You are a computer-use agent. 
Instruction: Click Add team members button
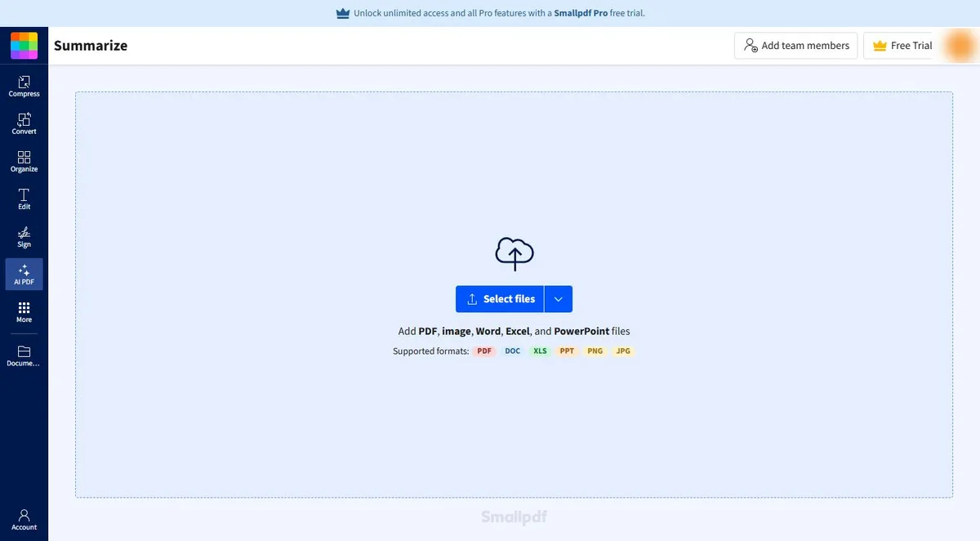pos(796,46)
